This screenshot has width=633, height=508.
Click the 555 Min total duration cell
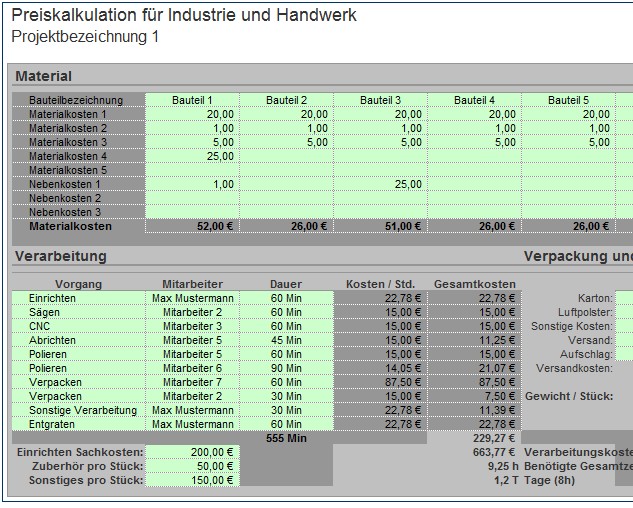(286, 438)
